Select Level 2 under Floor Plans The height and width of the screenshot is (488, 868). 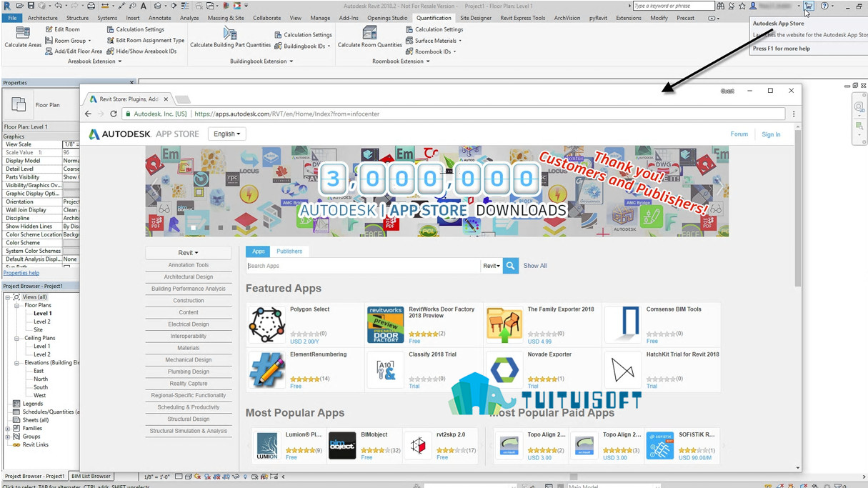click(42, 322)
